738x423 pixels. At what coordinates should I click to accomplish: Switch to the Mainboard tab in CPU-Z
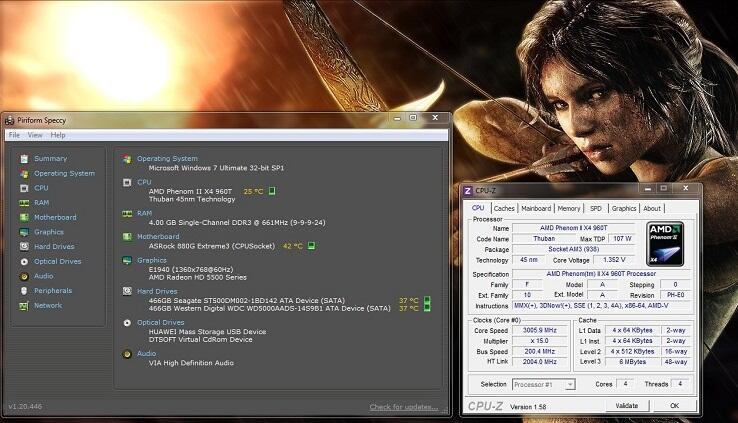(x=536, y=208)
